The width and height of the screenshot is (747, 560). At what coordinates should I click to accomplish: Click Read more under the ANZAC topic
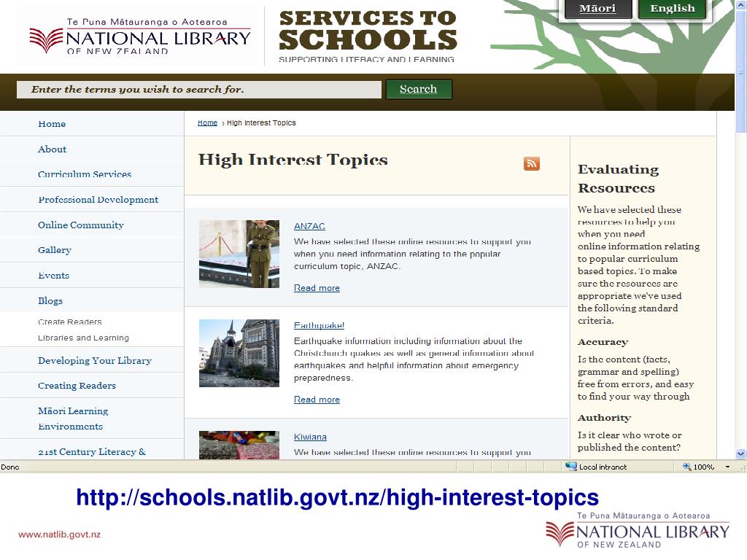point(317,288)
